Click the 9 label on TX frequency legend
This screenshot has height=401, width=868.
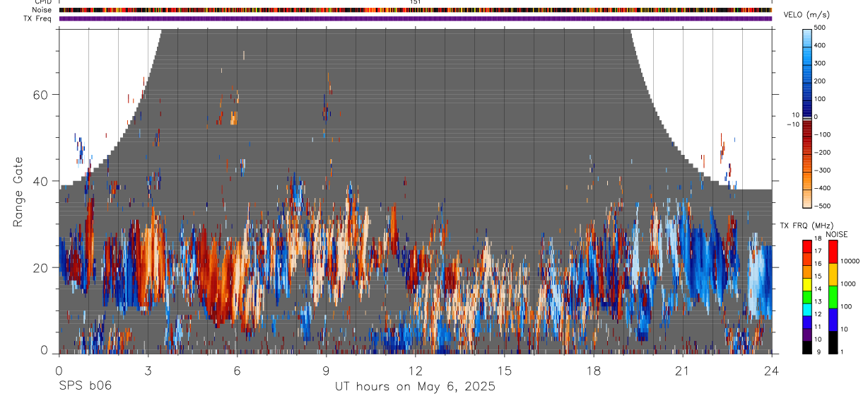(819, 351)
